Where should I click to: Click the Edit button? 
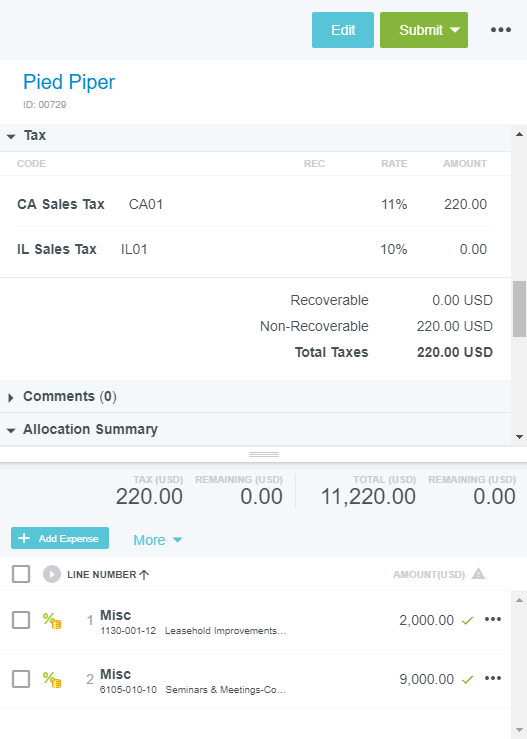coord(343,30)
